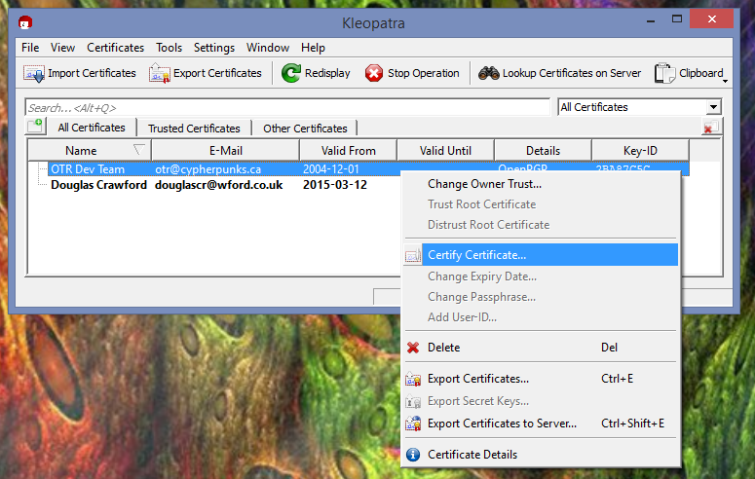Click the Kleopatra app icon in title bar

[x=25, y=23]
